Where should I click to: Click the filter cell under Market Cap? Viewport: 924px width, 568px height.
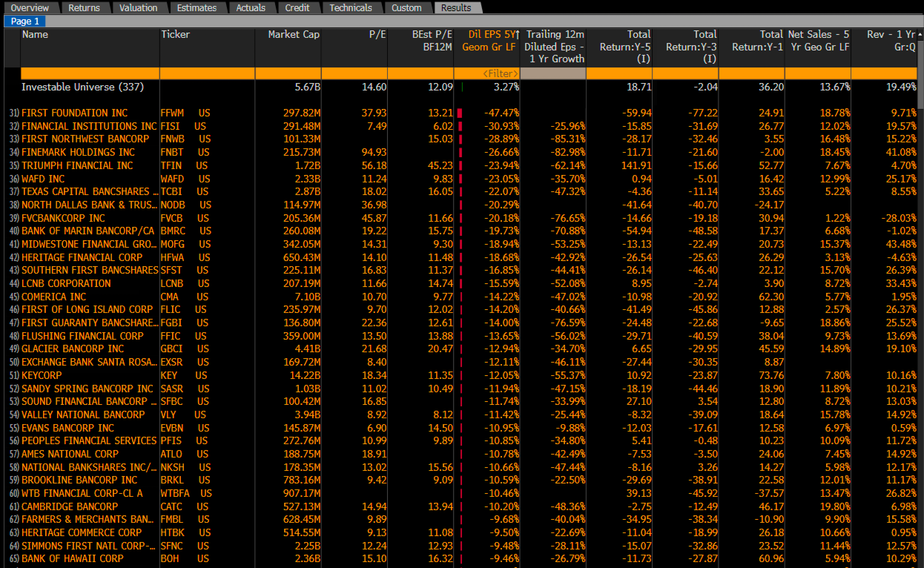click(288, 73)
